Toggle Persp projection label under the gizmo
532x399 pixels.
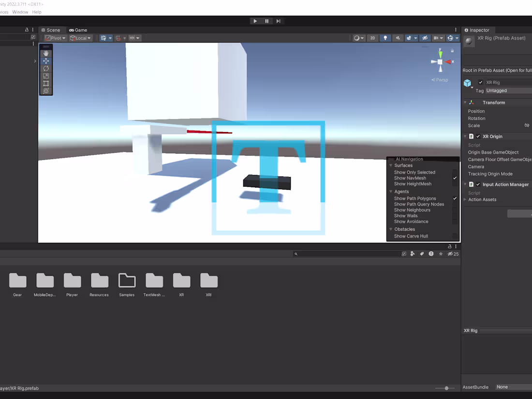[x=440, y=80]
